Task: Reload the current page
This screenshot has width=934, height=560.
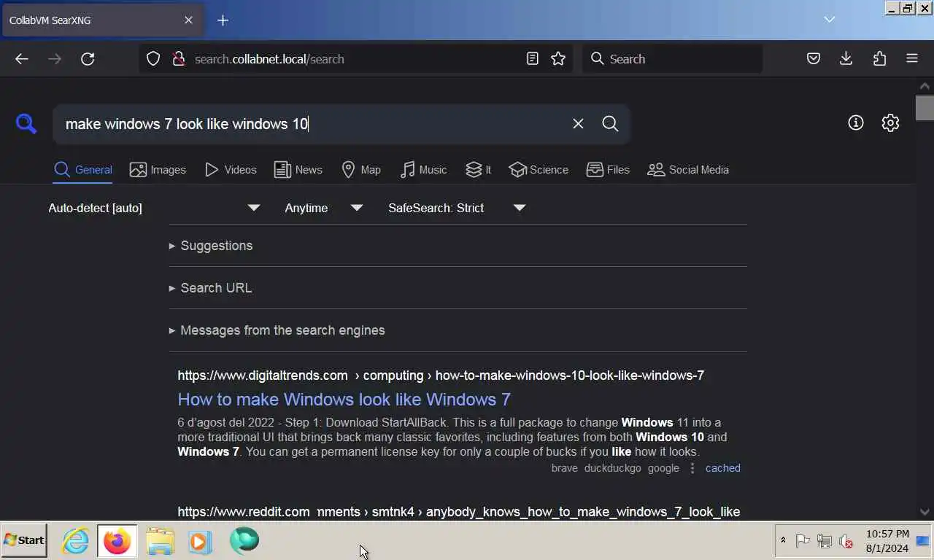Action: coord(88,59)
